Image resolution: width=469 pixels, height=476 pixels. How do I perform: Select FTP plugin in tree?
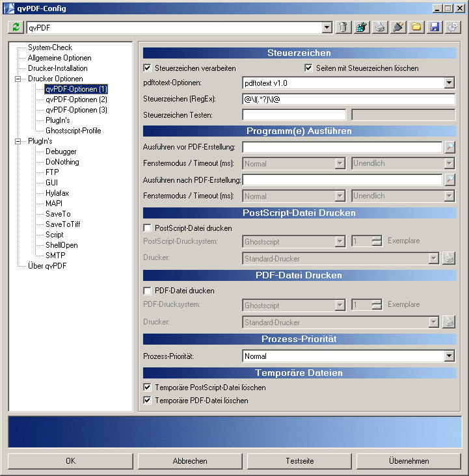click(x=52, y=172)
